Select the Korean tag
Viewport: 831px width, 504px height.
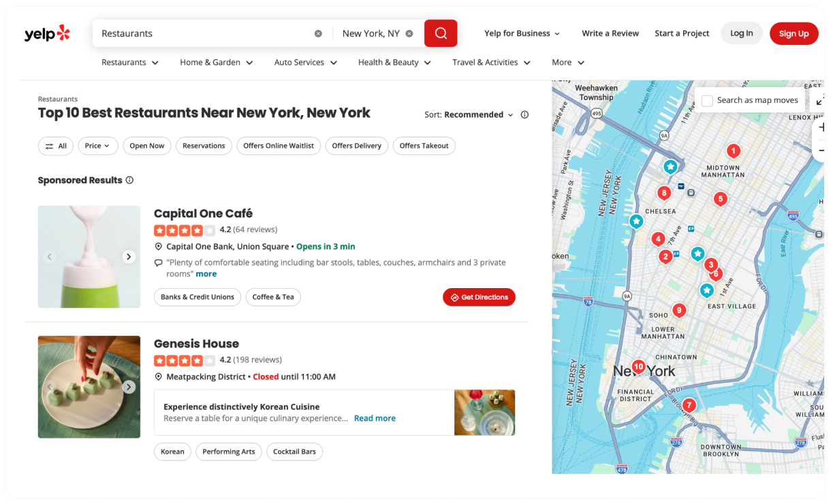[172, 452]
